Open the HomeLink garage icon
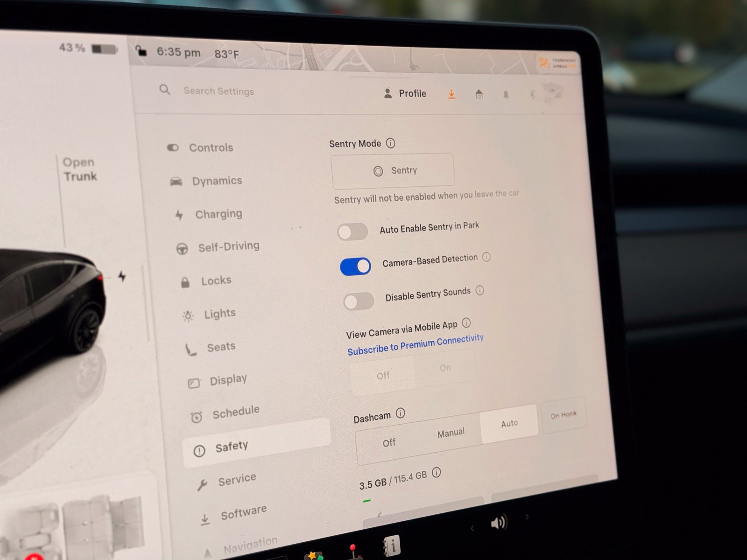This screenshot has width=747, height=560. [479, 95]
